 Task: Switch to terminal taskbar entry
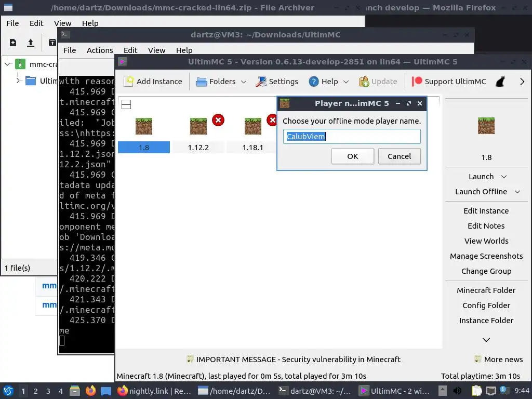click(314, 391)
